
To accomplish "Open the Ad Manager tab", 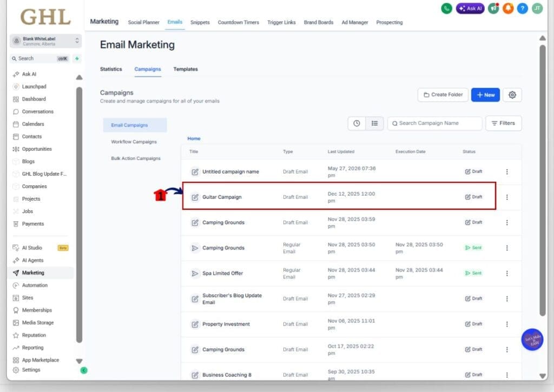I will (x=355, y=22).
